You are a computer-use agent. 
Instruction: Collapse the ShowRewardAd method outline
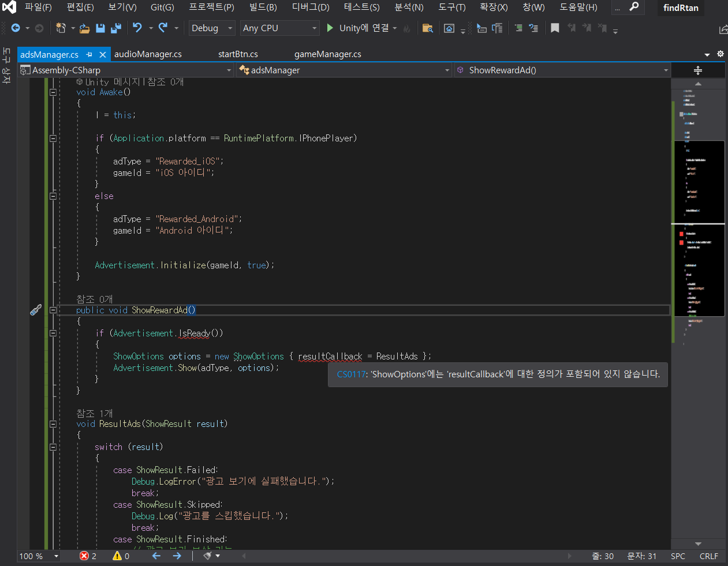(x=53, y=310)
